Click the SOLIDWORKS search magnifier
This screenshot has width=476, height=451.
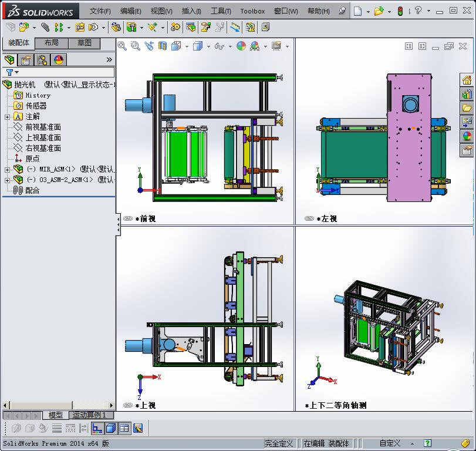tap(341, 11)
